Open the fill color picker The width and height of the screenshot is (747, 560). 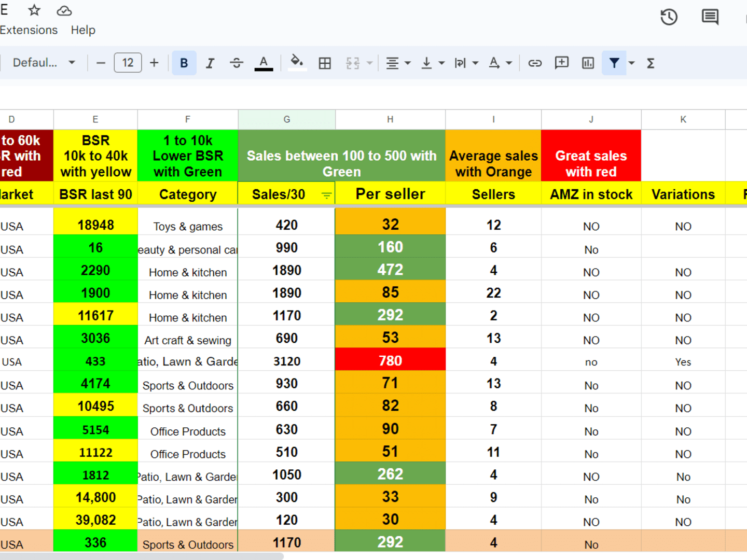(297, 63)
